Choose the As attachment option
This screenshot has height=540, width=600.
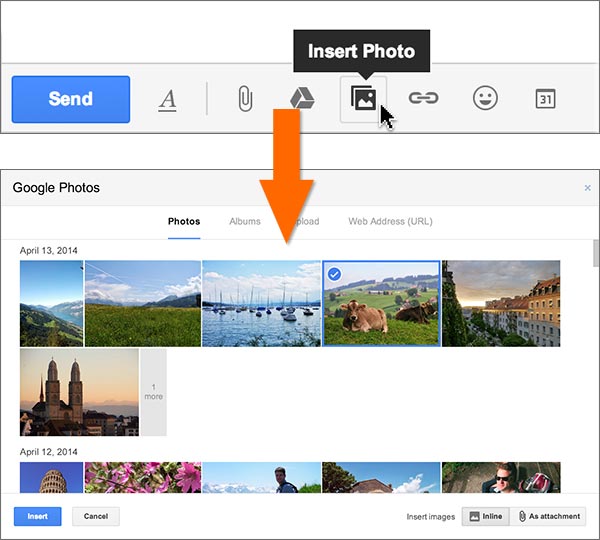click(x=548, y=517)
